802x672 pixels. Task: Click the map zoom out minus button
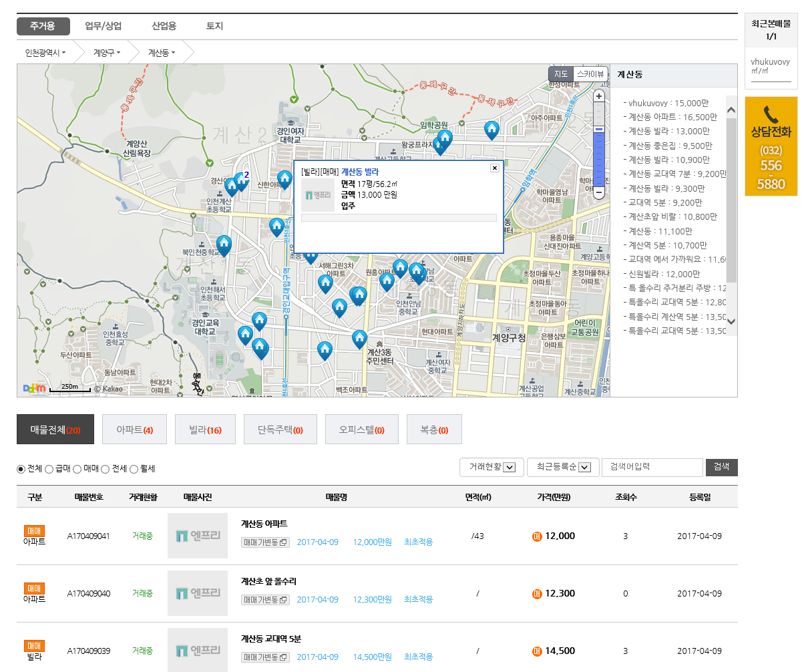coord(599,192)
